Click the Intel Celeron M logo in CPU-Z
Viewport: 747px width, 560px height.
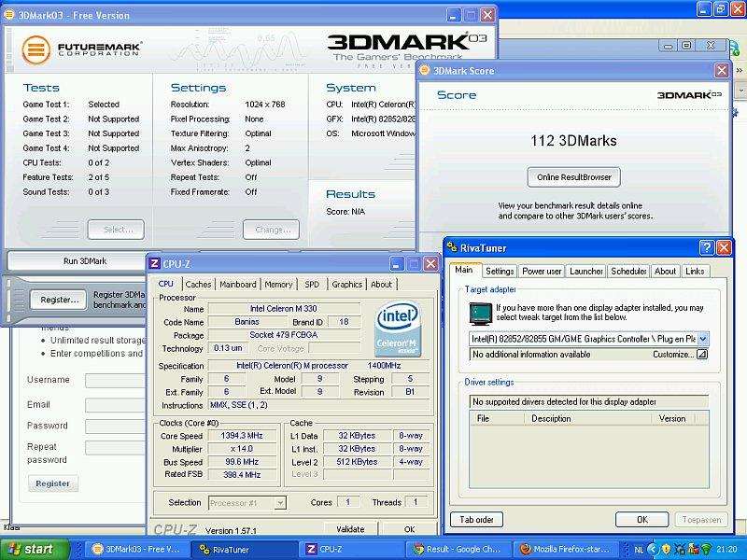tap(398, 329)
